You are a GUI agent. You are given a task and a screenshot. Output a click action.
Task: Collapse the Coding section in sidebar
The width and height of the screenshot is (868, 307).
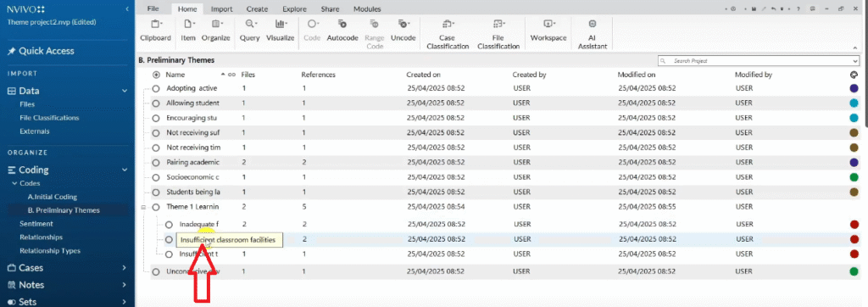(125, 170)
